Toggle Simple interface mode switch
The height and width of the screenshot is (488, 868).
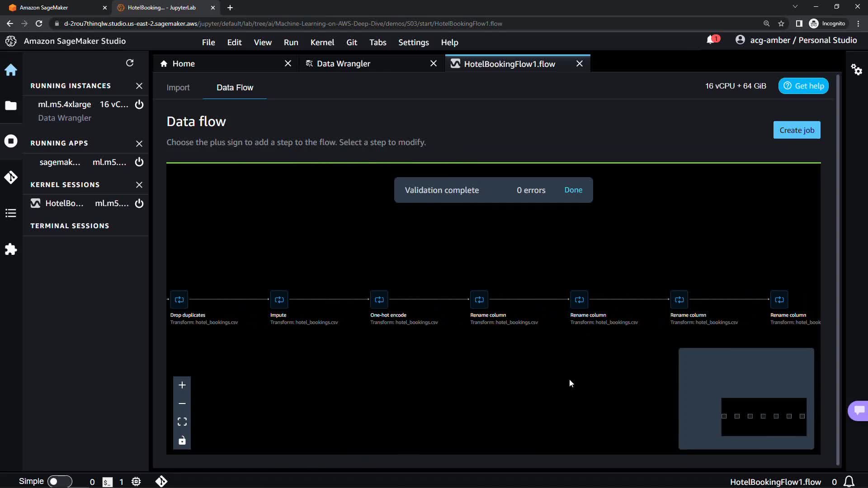coord(60,481)
